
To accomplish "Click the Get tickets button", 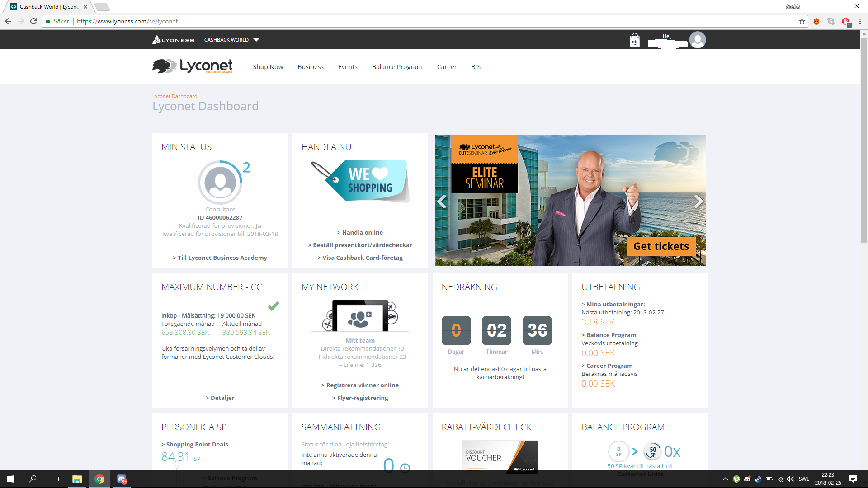I will click(661, 246).
